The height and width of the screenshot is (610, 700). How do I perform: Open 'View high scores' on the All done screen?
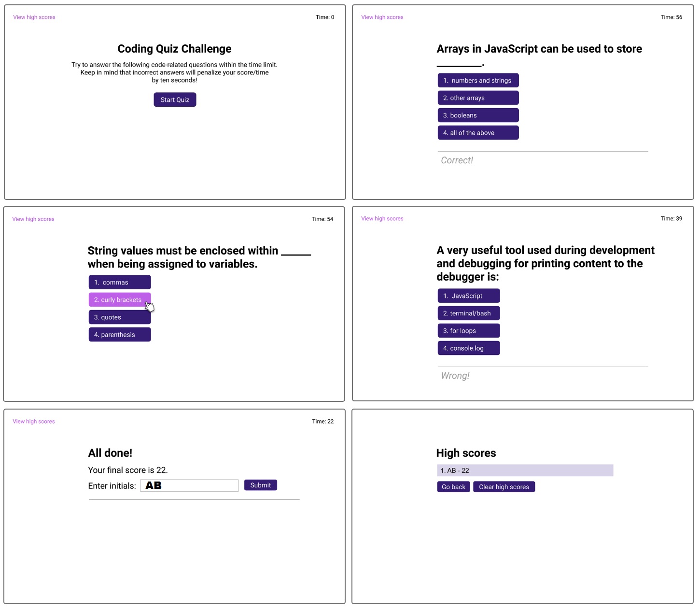point(34,422)
